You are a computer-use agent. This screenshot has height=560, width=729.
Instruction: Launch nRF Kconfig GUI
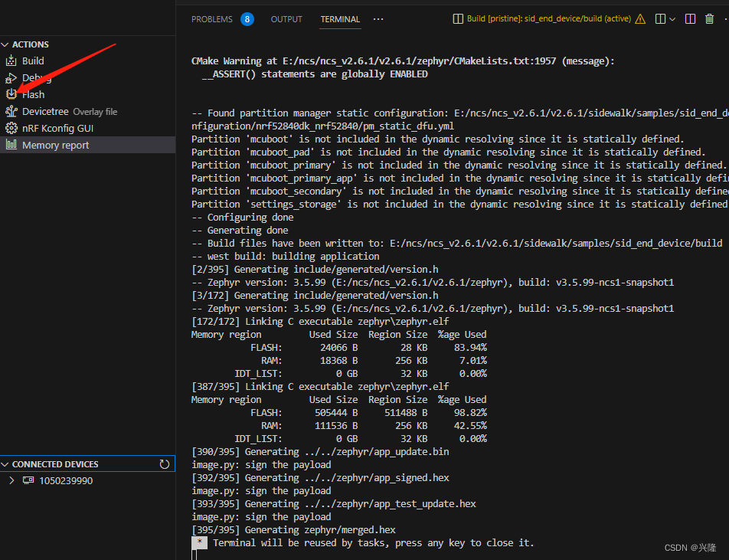click(57, 129)
